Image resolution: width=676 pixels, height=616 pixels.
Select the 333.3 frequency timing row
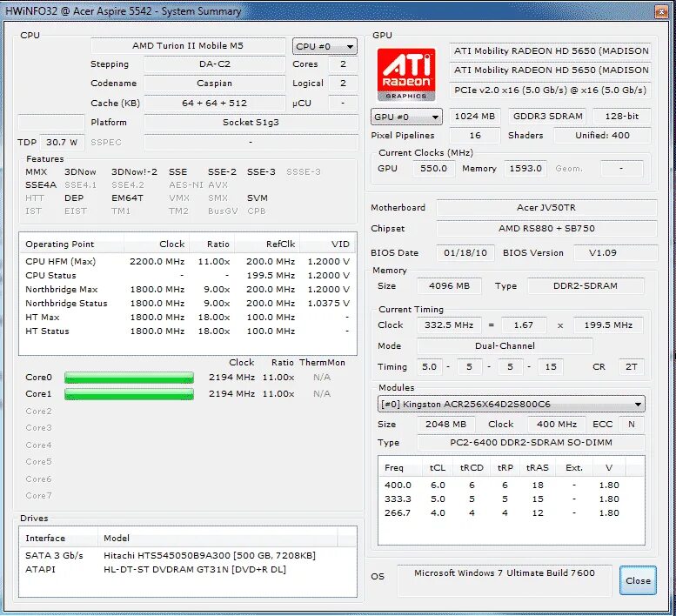click(511, 499)
